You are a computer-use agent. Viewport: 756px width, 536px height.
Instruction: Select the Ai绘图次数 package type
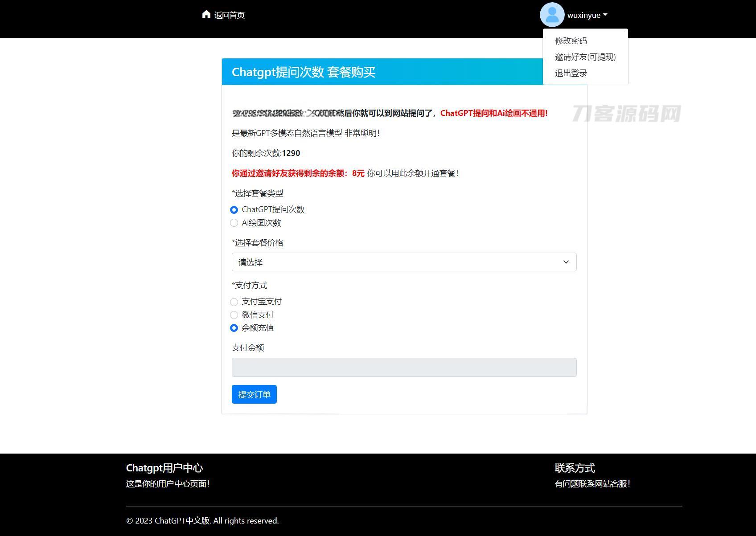click(x=234, y=223)
